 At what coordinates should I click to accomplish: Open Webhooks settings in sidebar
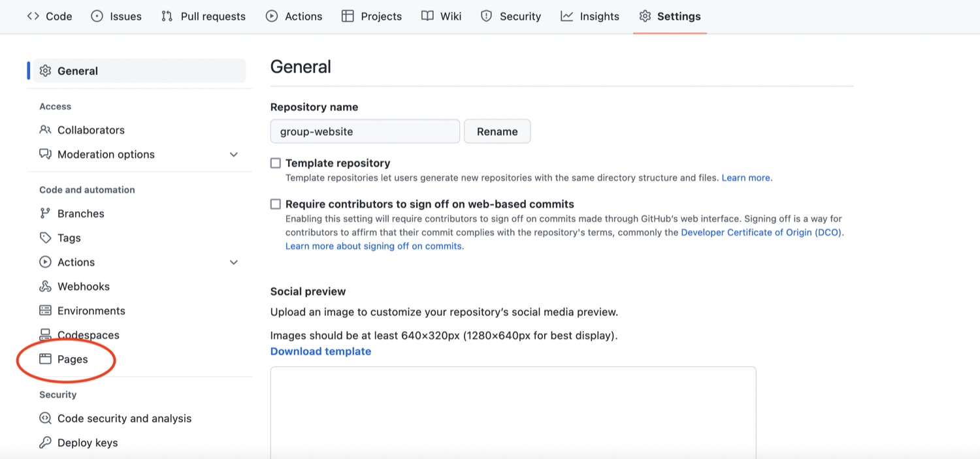click(x=84, y=286)
